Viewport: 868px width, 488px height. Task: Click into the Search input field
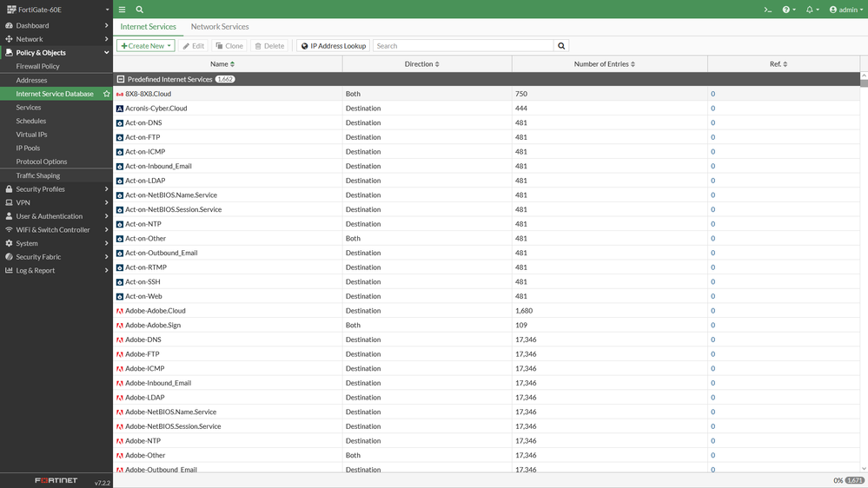463,46
